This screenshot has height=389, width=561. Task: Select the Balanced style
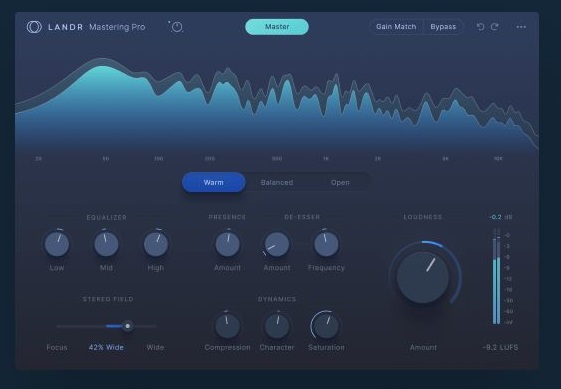277,183
